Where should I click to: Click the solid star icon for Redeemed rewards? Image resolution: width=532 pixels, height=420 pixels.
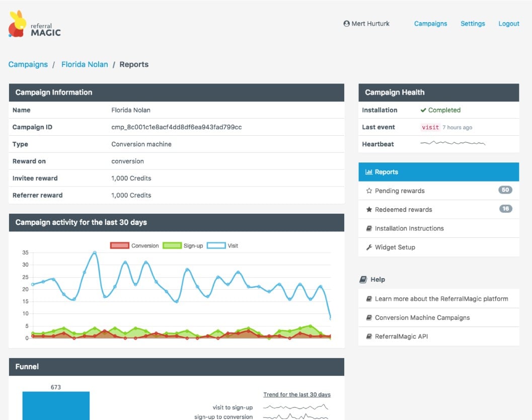(369, 209)
